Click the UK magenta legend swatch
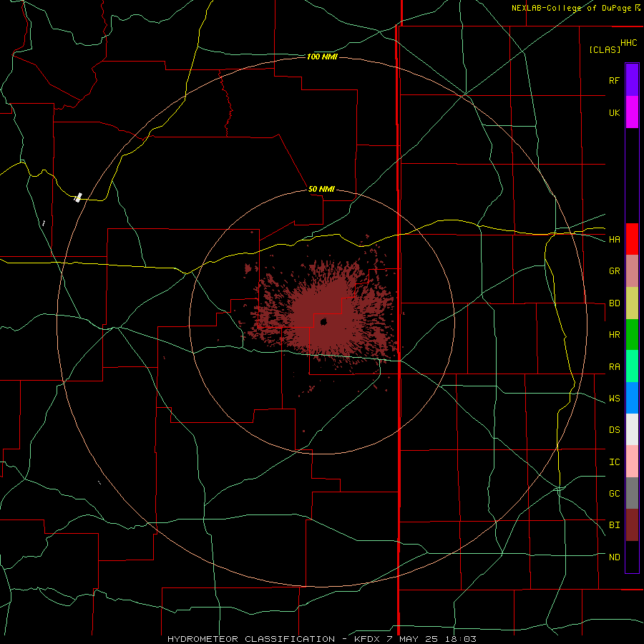The image size is (644, 644). point(632,112)
